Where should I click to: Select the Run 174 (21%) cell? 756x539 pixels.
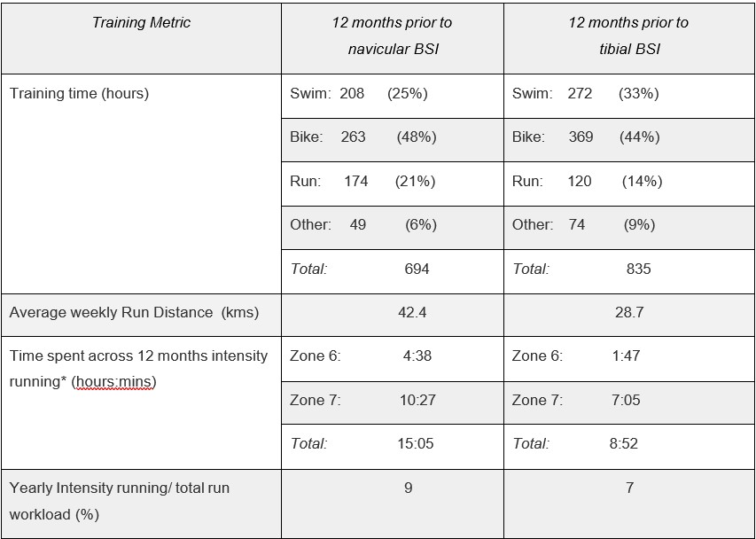(393, 184)
